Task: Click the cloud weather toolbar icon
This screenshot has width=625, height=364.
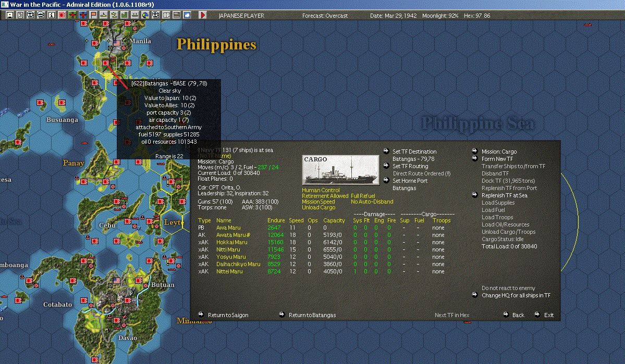Action: [187, 15]
